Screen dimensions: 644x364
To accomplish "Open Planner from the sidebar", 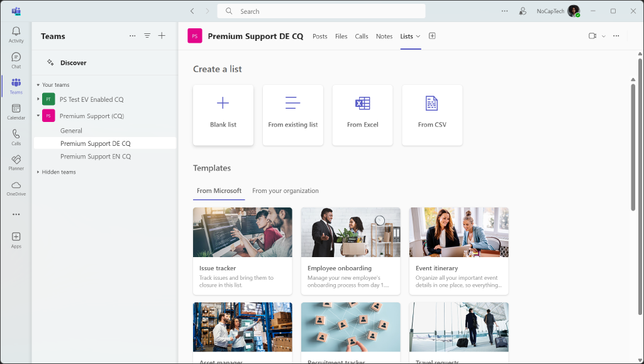I will point(16,162).
